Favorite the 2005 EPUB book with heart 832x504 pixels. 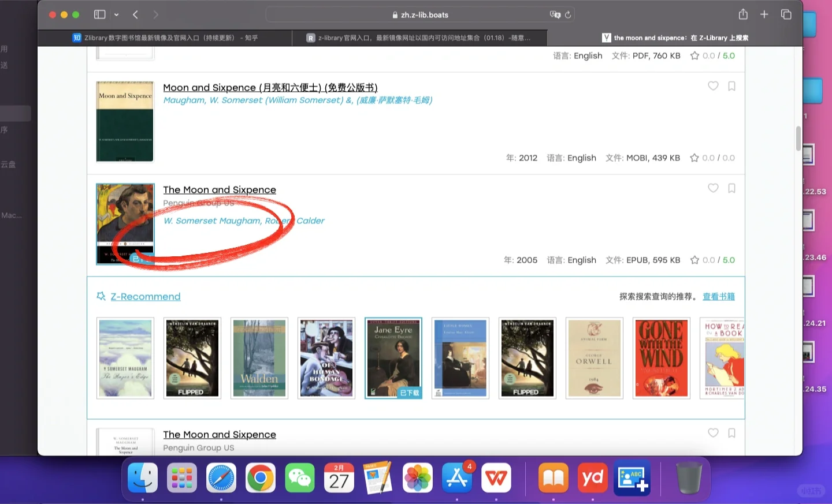point(713,188)
